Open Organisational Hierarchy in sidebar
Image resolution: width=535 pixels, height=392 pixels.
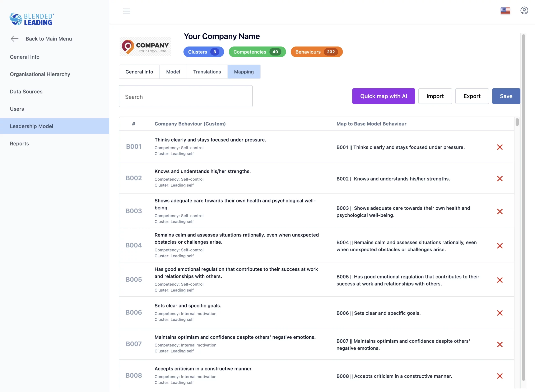pos(40,74)
